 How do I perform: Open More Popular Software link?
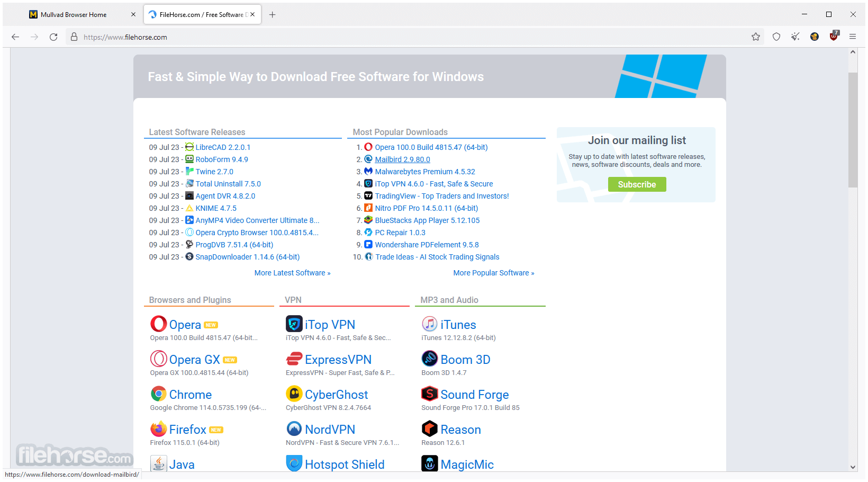(x=494, y=273)
